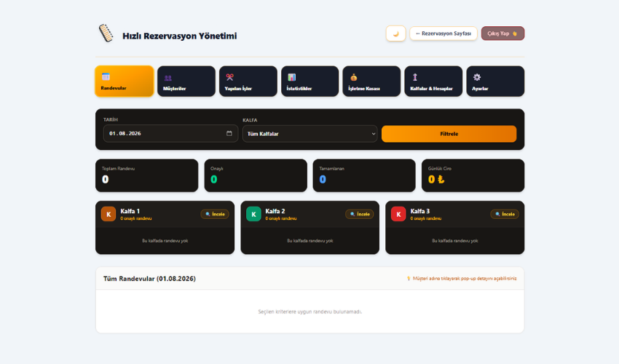
Task: Toggle dark mode with moon button
Action: tap(395, 33)
